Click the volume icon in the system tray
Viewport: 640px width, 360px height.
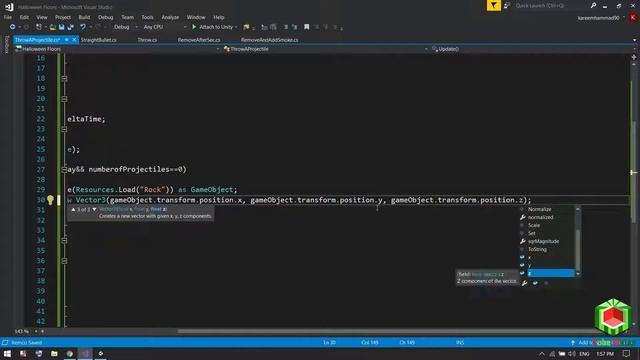click(572, 353)
